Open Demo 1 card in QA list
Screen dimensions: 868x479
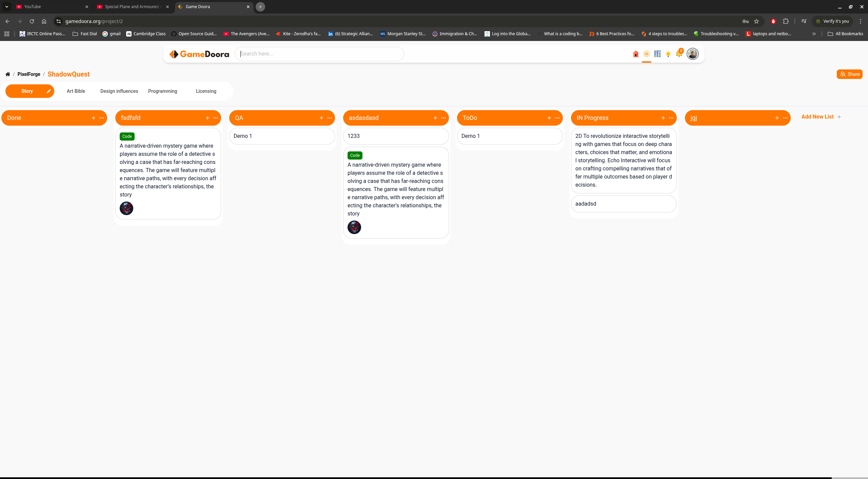click(x=282, y=136)
